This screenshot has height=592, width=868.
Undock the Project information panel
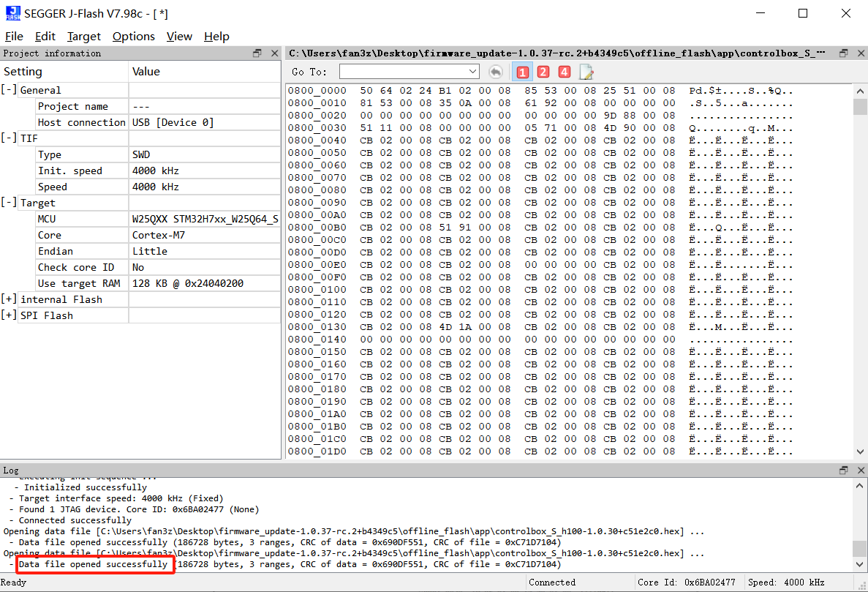pyautogui.click(x=257, y=53)
